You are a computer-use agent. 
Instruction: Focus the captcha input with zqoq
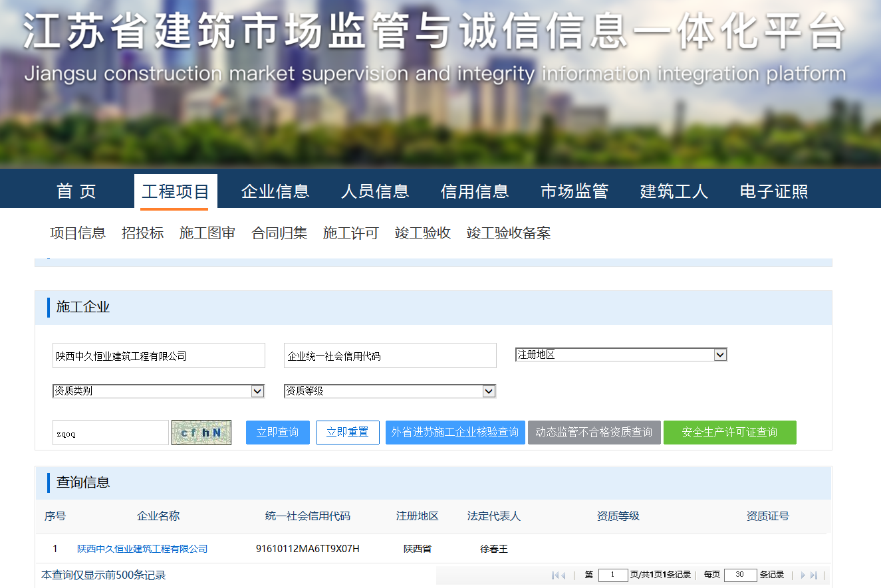[110, 433]
